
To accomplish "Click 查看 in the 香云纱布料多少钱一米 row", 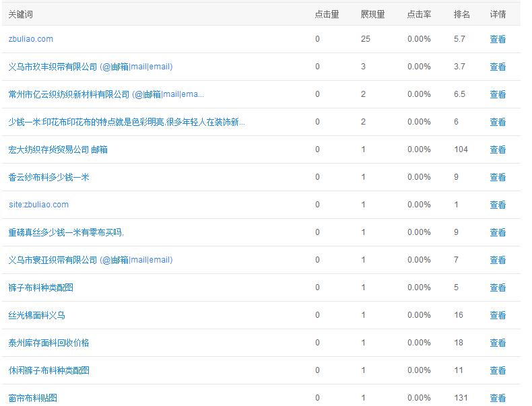I will click(x=498, y=177).
